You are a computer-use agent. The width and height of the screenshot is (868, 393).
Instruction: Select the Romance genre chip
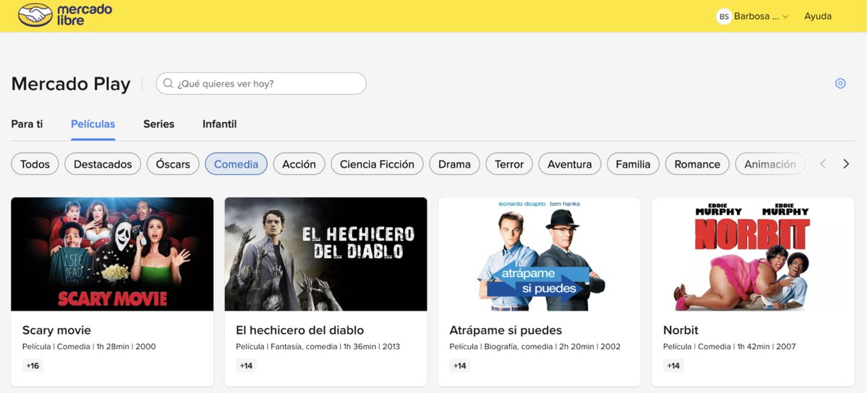[697, 164]
